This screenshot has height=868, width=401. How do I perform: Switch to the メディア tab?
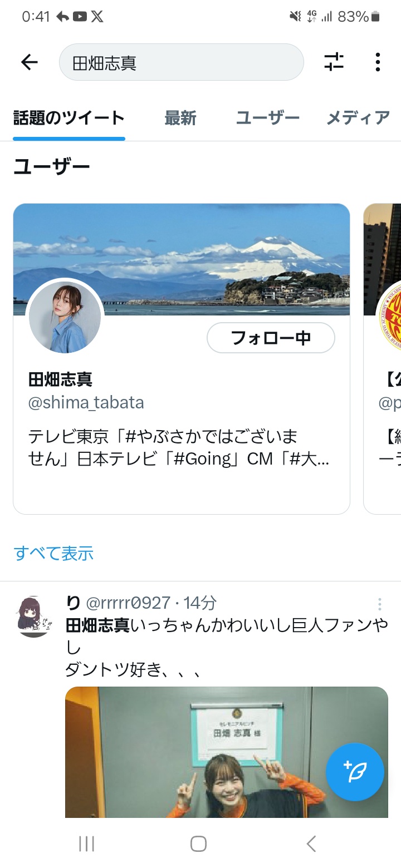click(358, 118)
